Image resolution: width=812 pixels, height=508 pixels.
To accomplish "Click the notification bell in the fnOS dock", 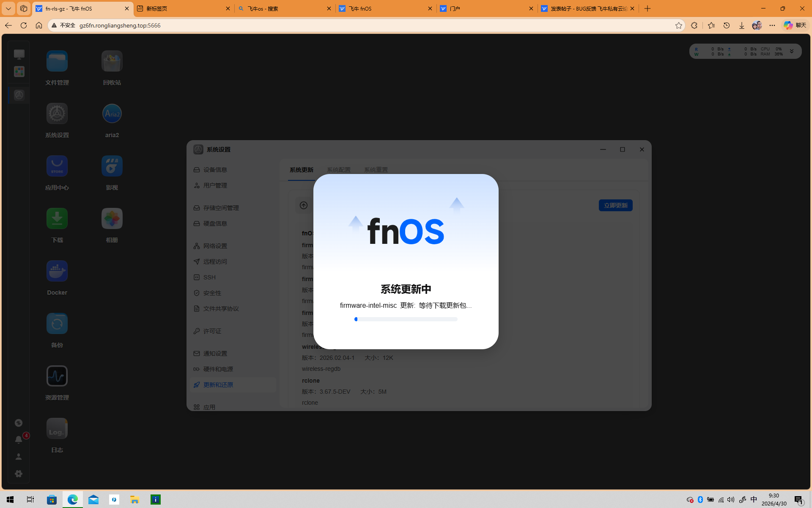I will [x=19, y=440].
